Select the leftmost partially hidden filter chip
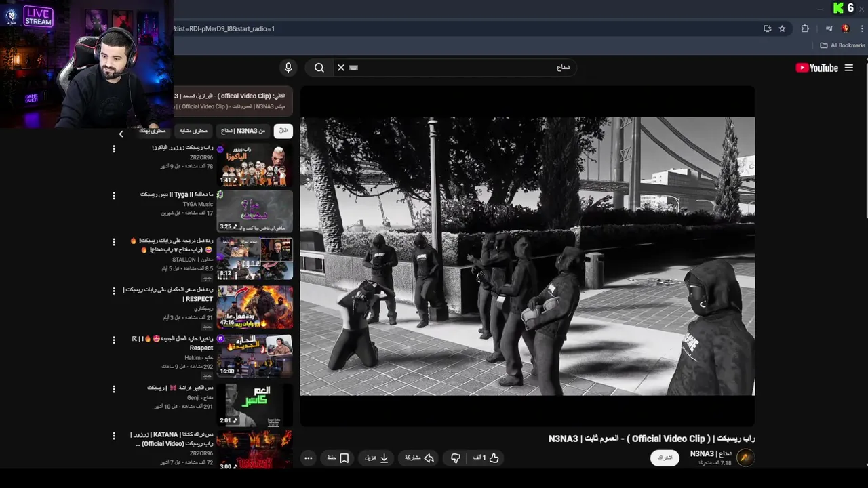This screenshot has height=488, width=868. (x=153, y=131)
